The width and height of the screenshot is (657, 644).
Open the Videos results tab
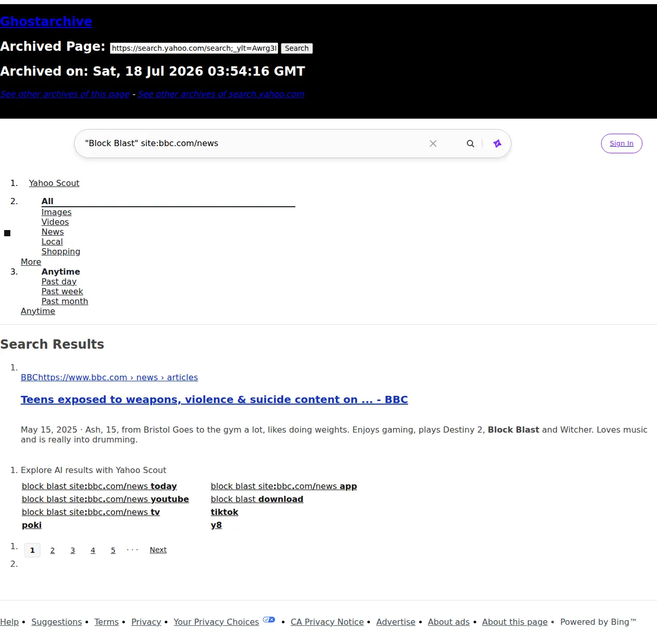pyautogui.click(x=55, y=222)
